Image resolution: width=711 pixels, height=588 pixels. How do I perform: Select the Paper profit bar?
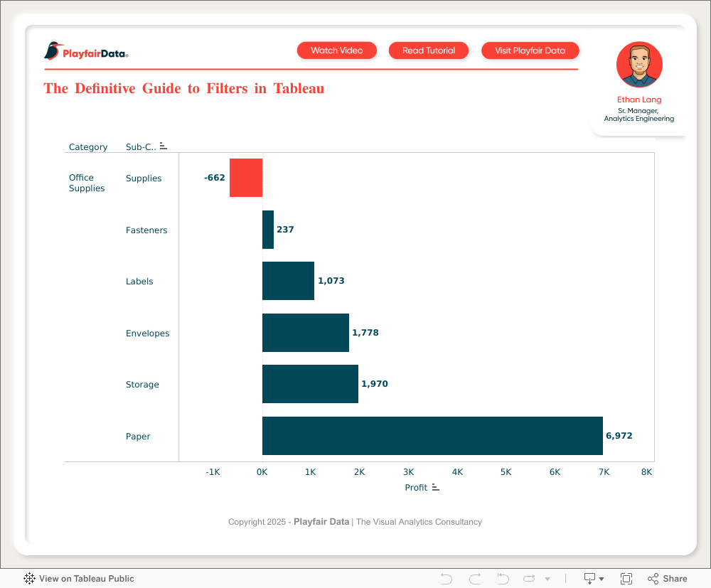tap(432, 436)
